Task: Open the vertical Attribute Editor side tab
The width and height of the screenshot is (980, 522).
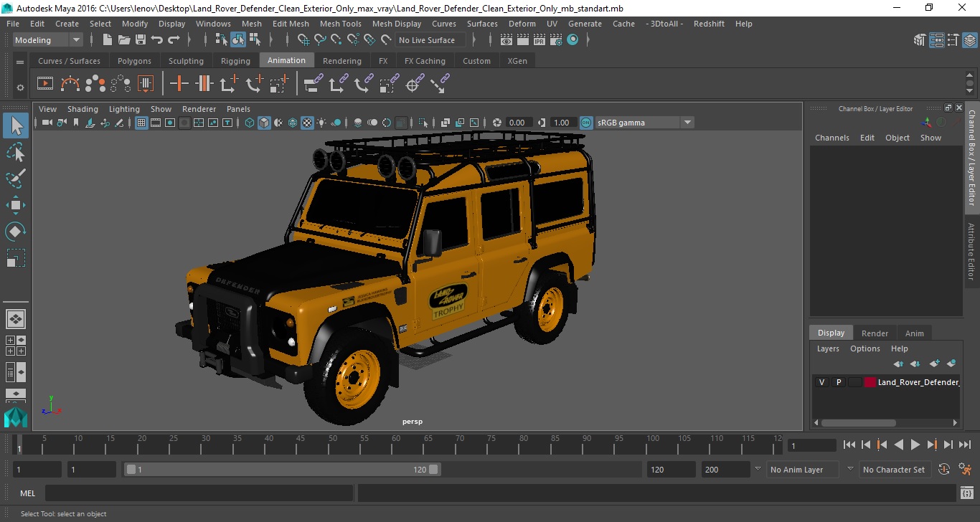Action: click(x=971, y=251)
